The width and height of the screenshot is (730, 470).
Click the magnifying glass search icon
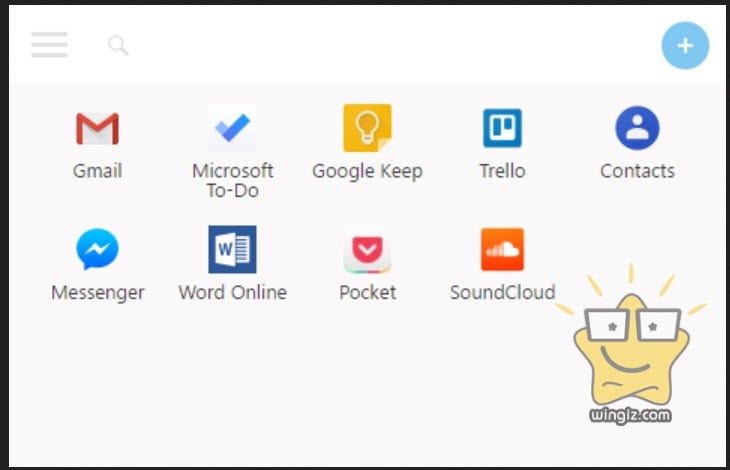118,45
